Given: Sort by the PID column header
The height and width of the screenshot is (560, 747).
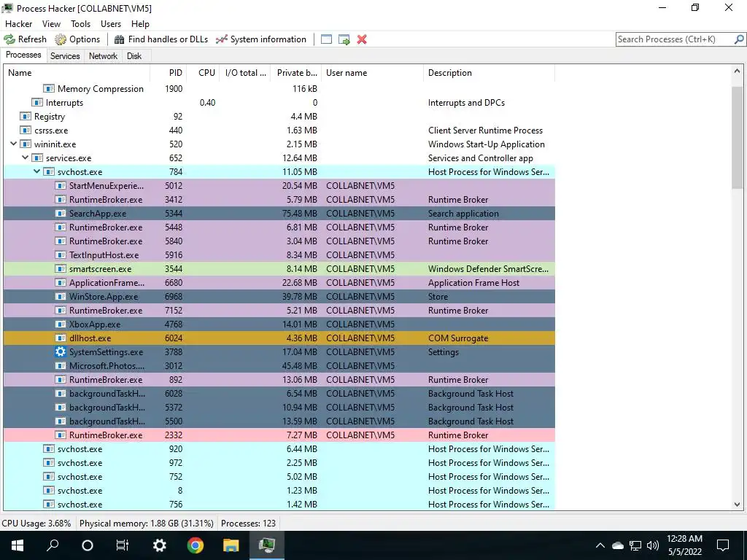Looking at the screenshot, I should (169, 73).
